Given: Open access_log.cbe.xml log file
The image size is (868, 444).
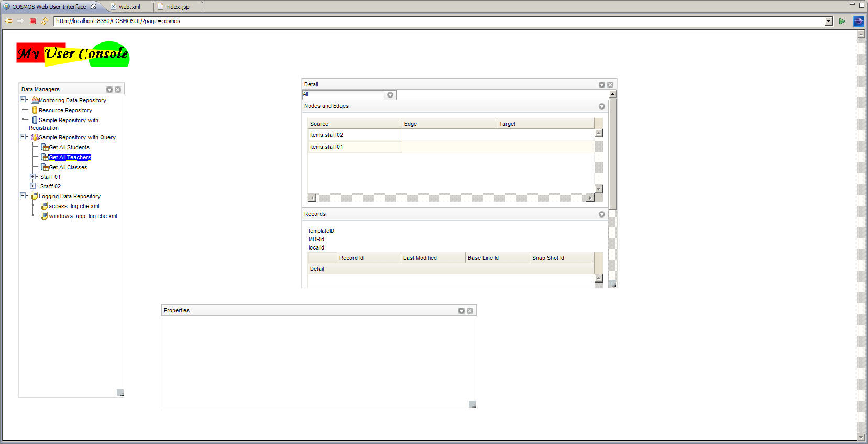Looking at the screenshot, I should (74, 206).
